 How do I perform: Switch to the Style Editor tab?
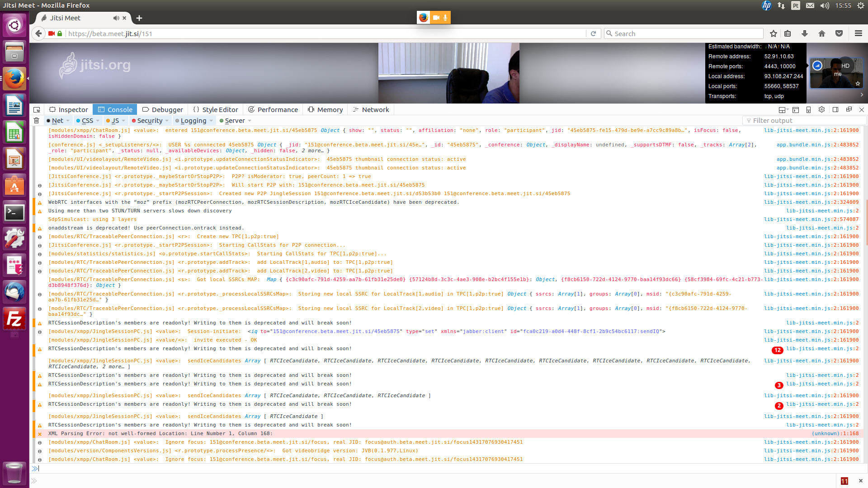(x=216, y=110)
